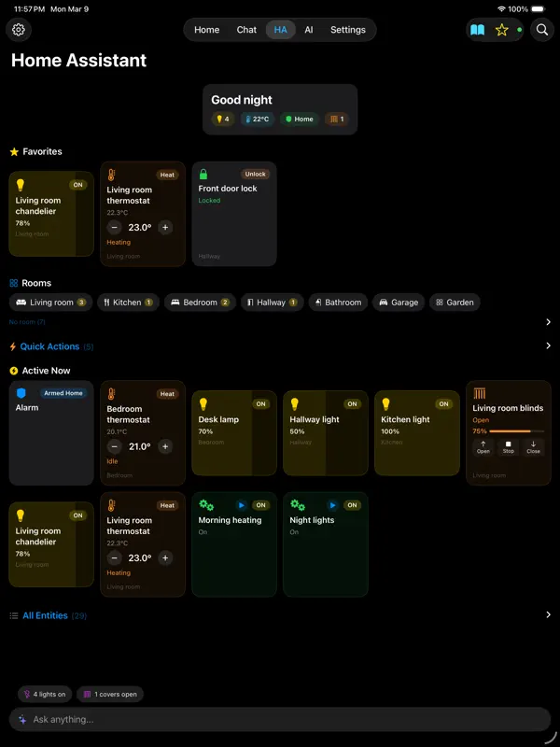Screen dimensions: 560x747
Task: Toggle Desk lamp ON switch
Action: coord(261,404)
